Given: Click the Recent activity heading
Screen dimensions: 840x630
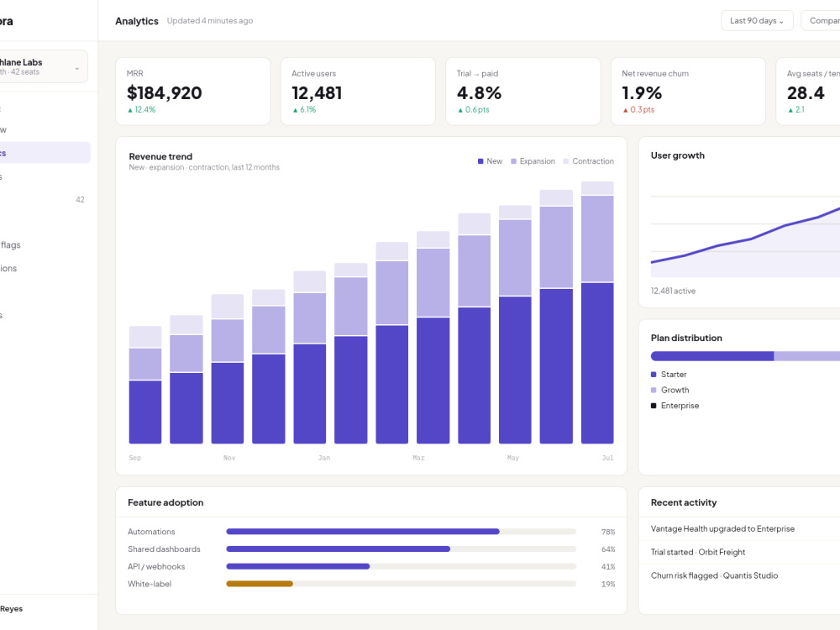Looking at the screenshot, I should [x=684, y=502].
